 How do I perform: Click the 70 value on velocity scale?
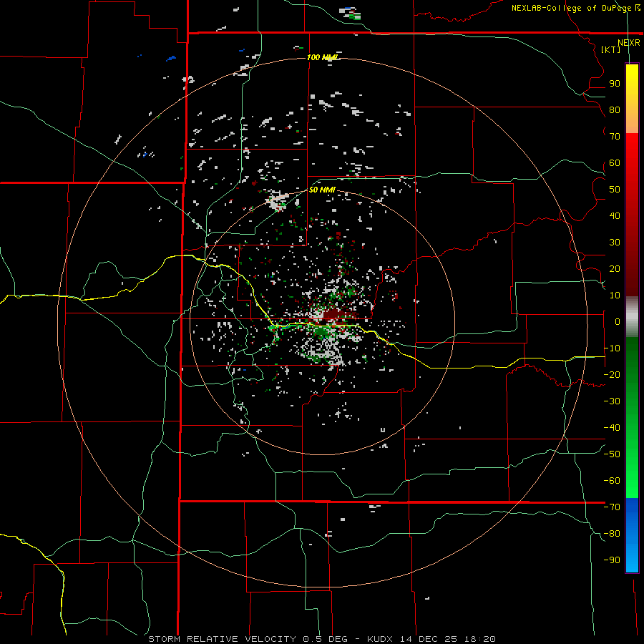[615, 137]
